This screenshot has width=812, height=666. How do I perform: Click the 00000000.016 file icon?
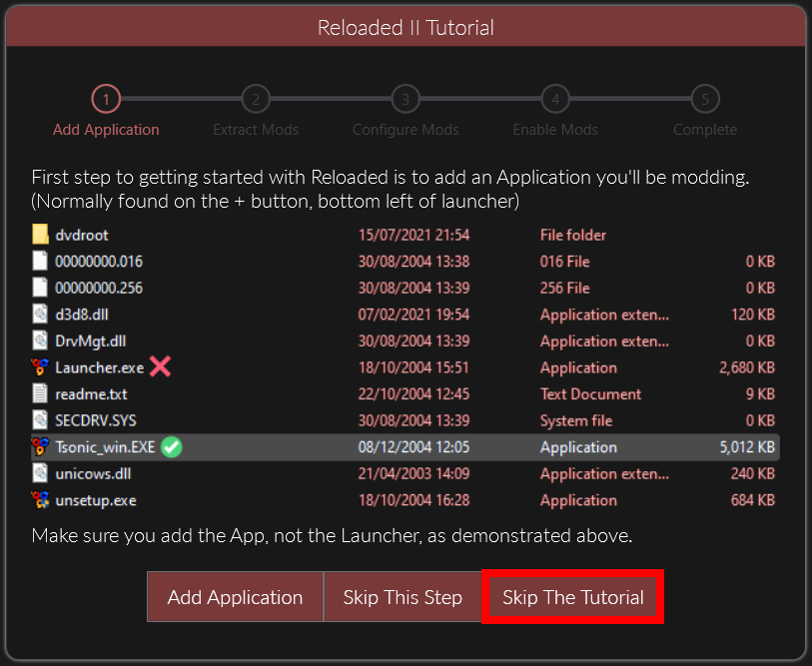tap(40, 261)
